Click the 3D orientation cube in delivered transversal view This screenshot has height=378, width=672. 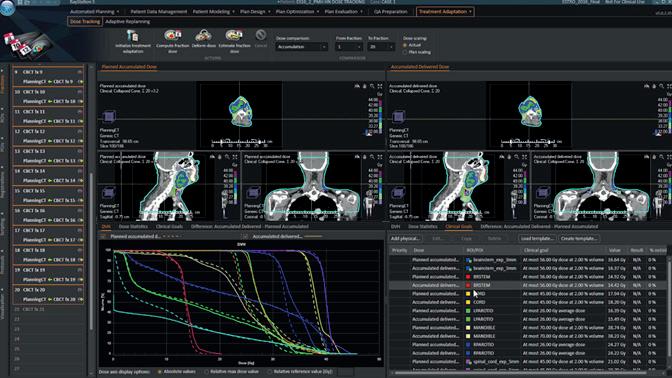(x=399, y=116)
